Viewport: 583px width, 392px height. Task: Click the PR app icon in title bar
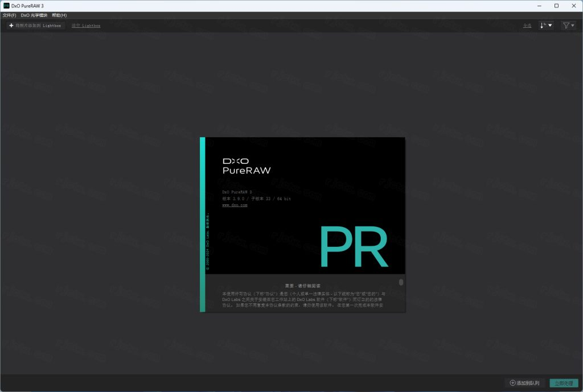pyautogui.click(x=6, y=6)
